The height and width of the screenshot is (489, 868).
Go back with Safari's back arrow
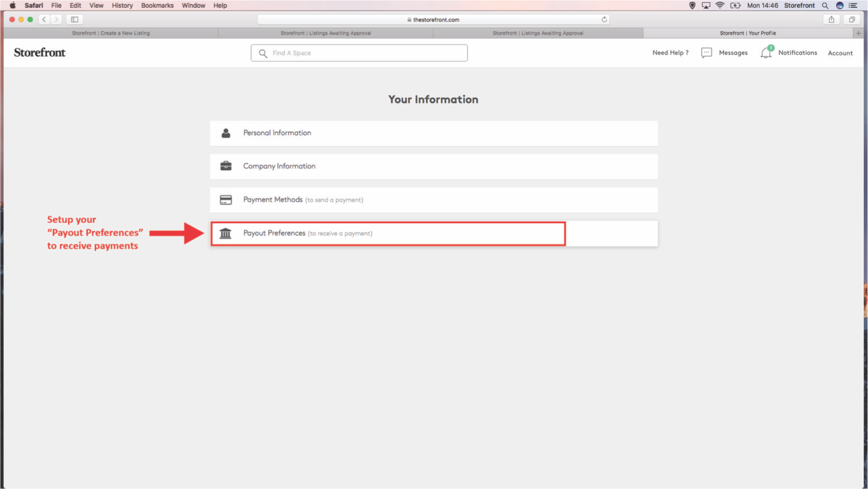pyautogui.click(x=44, y=19)
